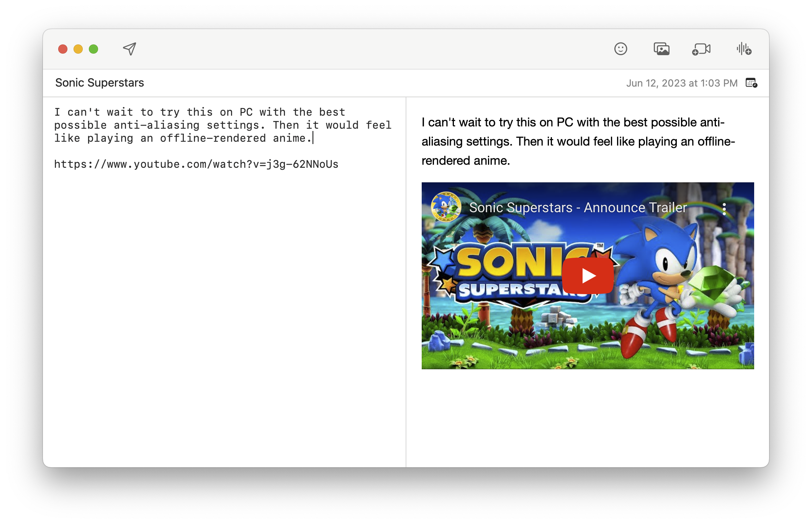Image resolution: width=812 pixels, height=524 pixels.
Task: Click the paper plane send icon
Action: 129,49
